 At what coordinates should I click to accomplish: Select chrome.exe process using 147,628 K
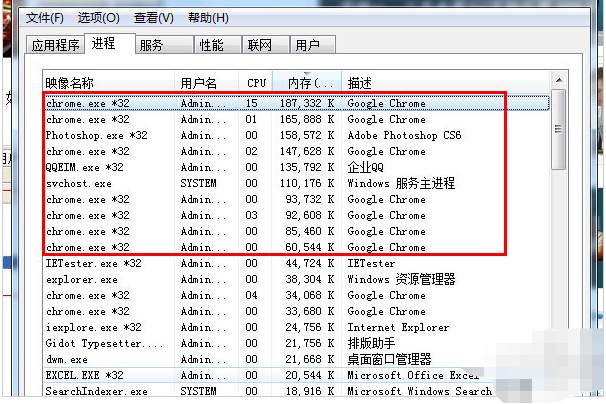[296, 151]
